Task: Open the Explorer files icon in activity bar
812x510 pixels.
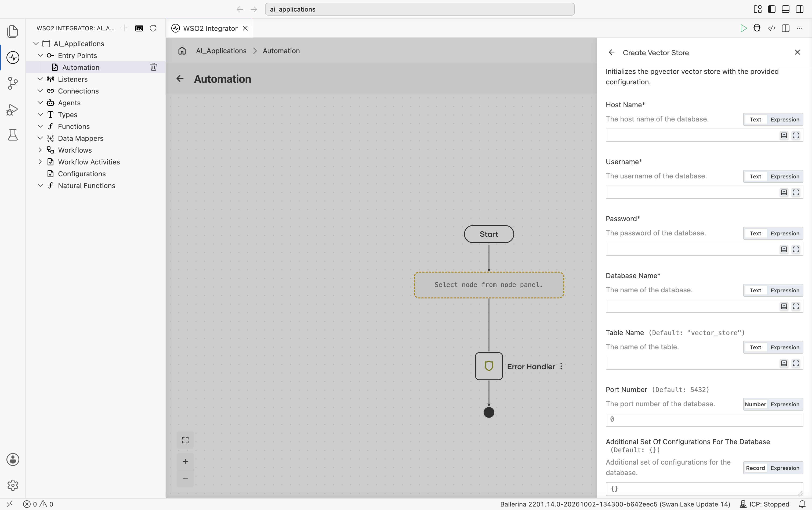Action: point(13,31)
